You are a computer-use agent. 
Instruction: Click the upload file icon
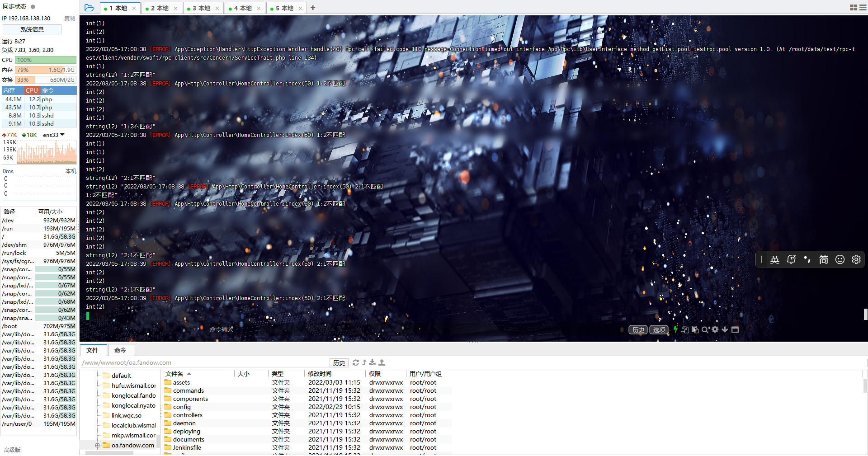coord(382,362)
